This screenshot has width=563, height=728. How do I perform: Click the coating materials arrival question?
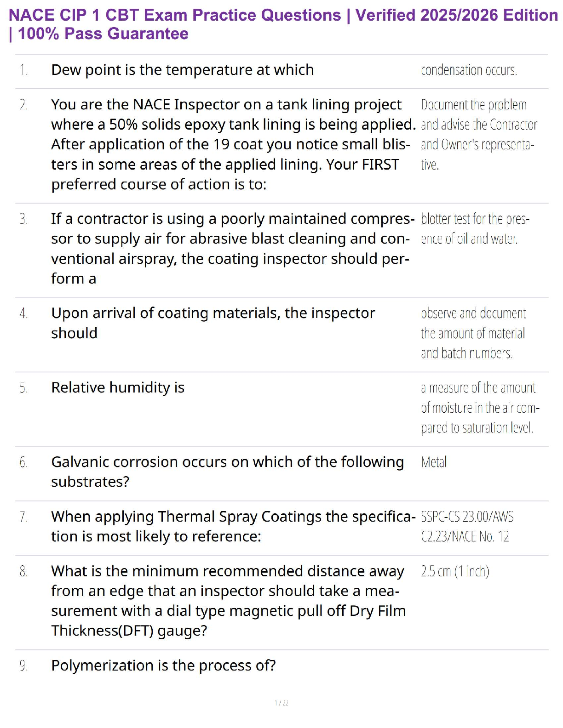[x=213, y=323]
